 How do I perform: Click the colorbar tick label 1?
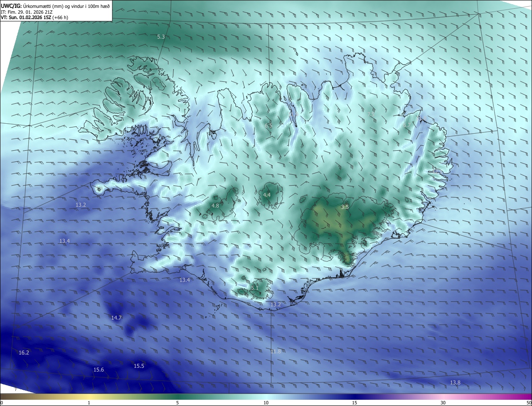click(89, 403)
